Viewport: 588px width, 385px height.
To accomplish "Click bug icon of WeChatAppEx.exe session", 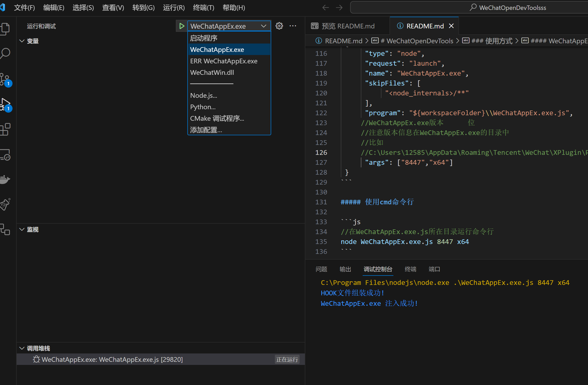I will coord(36,359).
